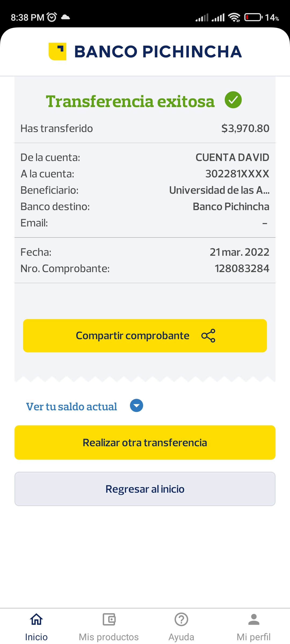Expand Ver tu saldo actual
The image size is (290, 644).
click(x=71, y=407)
